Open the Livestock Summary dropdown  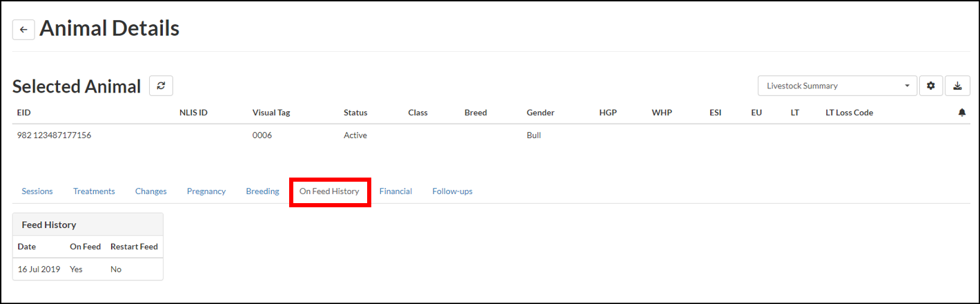[837, 86]
